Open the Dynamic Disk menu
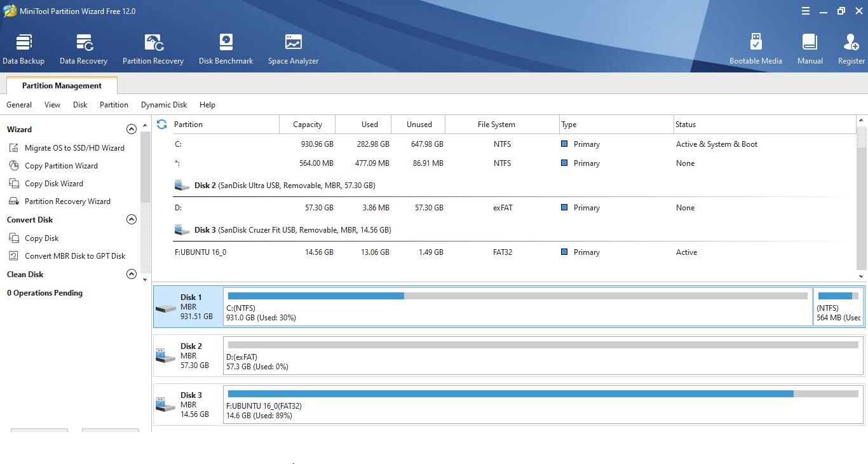This screenshot has height=464, width=868. 164,105
